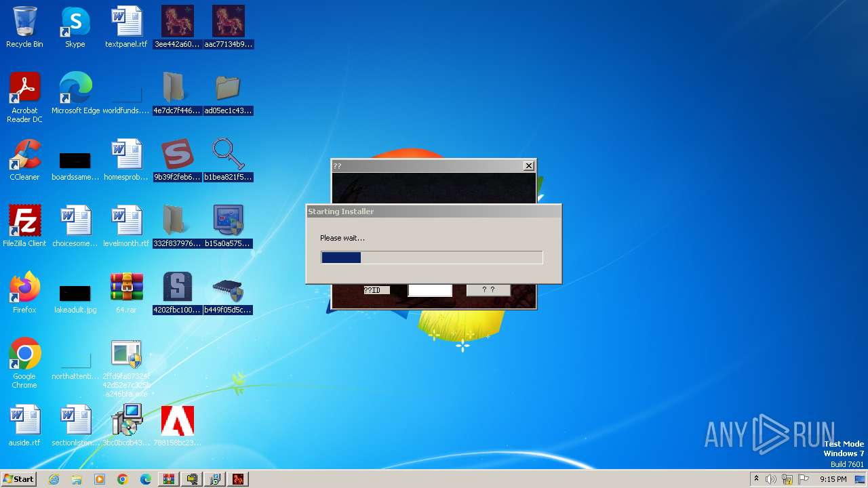This screenshot has height=488, width=868.
Task: Show hidden system tray icons
Action: coord(756,479)
